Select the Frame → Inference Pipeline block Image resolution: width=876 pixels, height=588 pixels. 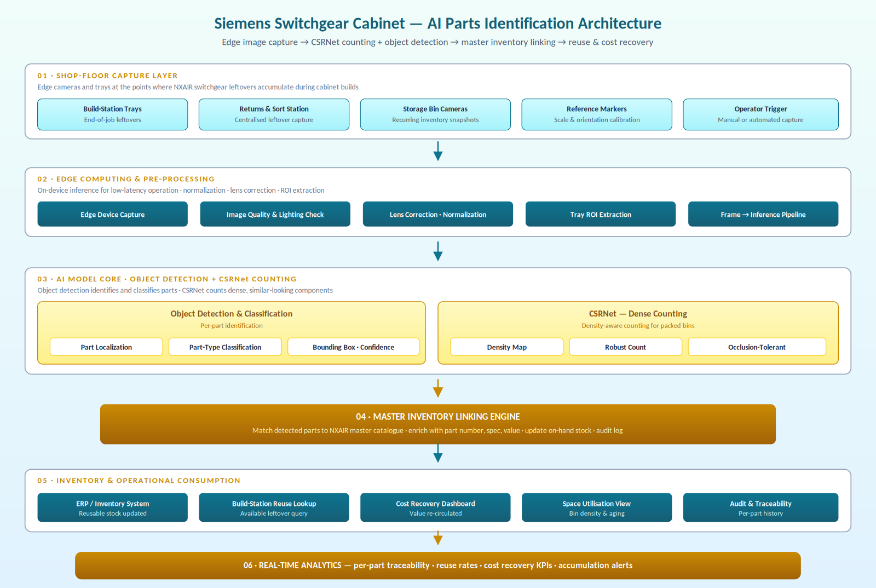click(763, 214)
